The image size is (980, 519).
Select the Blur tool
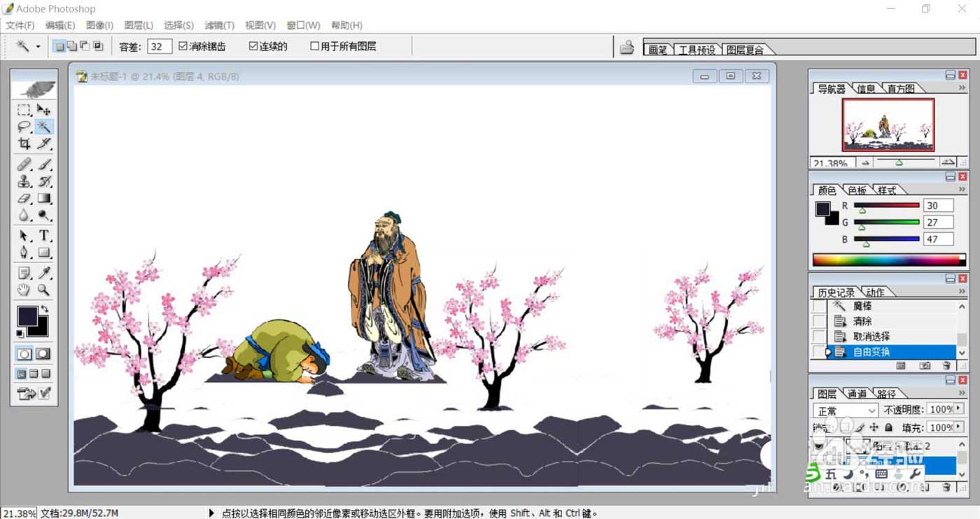pyautogui.click(x=24, y=215)
